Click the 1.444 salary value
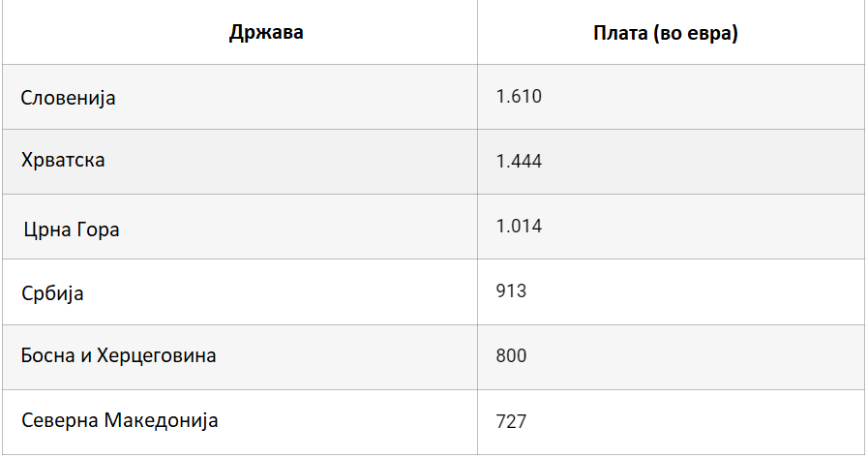Screen dimensions: 868x458 click(x=519, y=161)
